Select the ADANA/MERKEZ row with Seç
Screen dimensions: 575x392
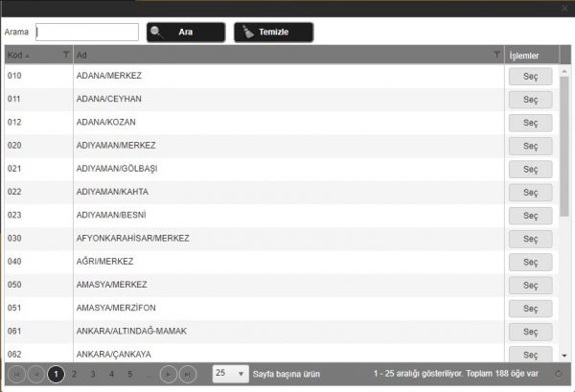click(530, 77)
